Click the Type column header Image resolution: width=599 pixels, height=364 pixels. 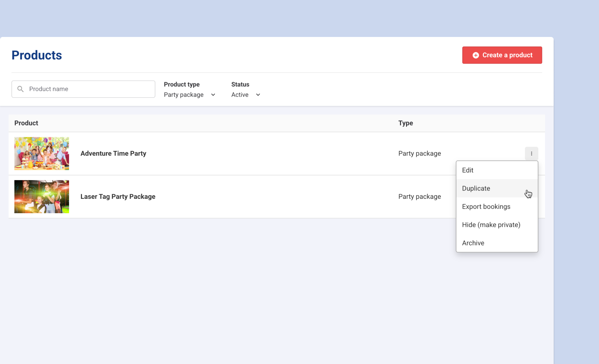(x=405, y=123)
